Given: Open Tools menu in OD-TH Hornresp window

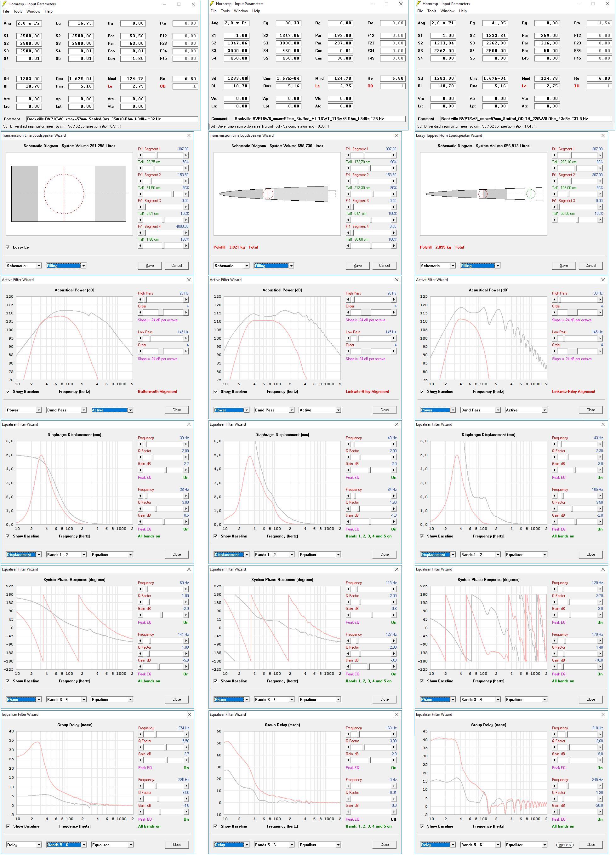Looking at the screenshot, I should click(x=432, y=11).
